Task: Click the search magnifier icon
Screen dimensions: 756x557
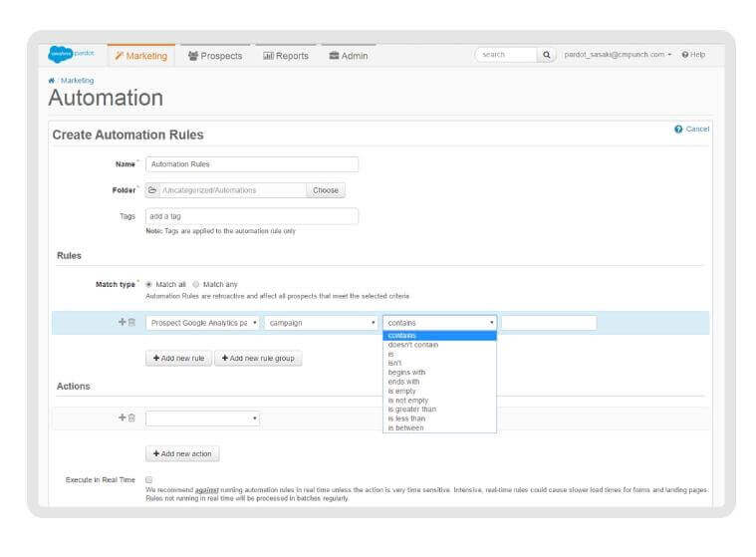Action: tap(548, 55)
